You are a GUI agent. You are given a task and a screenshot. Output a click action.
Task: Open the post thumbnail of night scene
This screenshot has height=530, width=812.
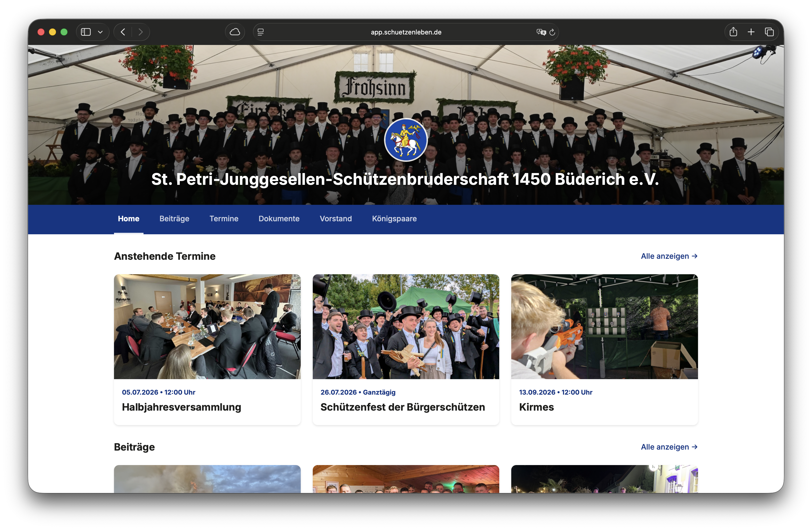tap(604, 479)
